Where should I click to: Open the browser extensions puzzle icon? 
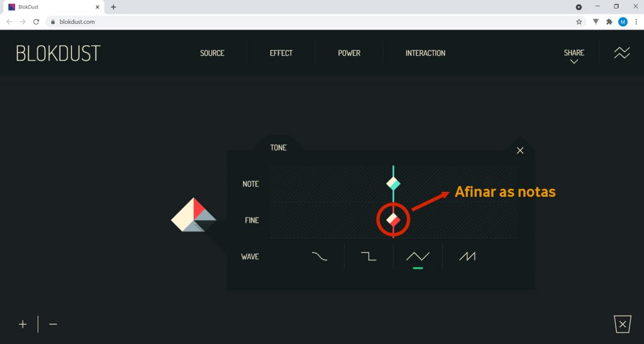pyautogui.click(x=609, y=22)
